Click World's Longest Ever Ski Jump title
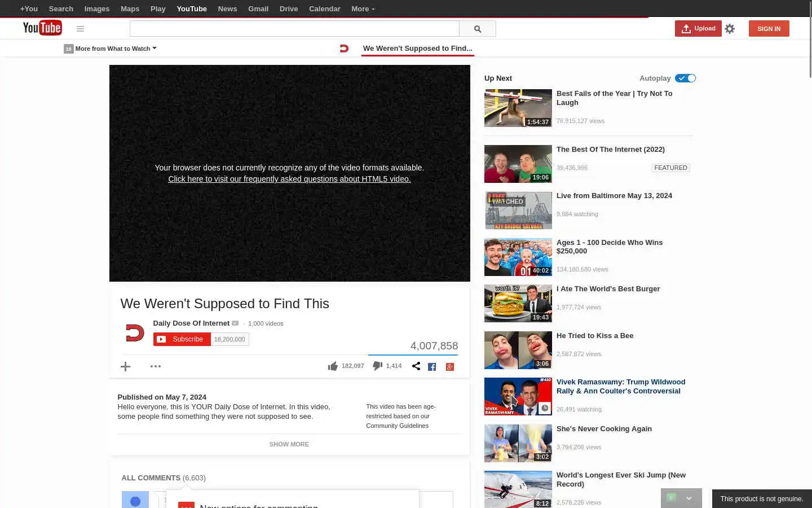Viewport: 812px width, 508px height. pyautogui.click(x=621, y=480)
